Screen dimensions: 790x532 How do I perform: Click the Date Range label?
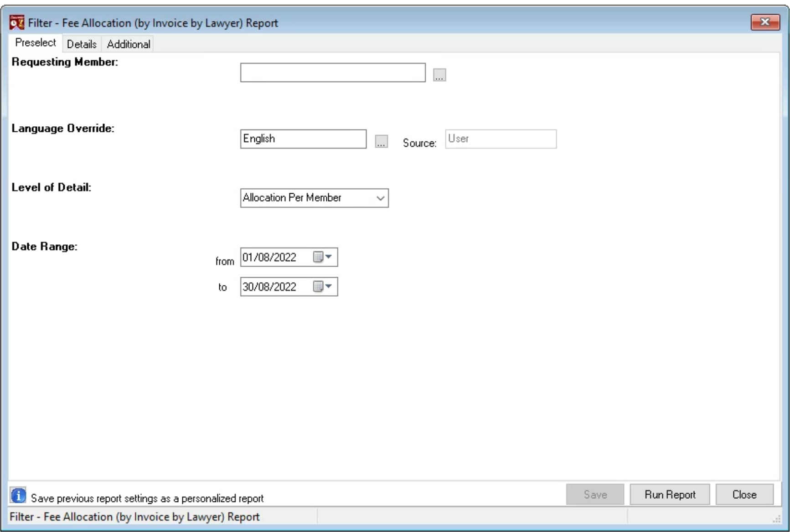click(45, 247)
